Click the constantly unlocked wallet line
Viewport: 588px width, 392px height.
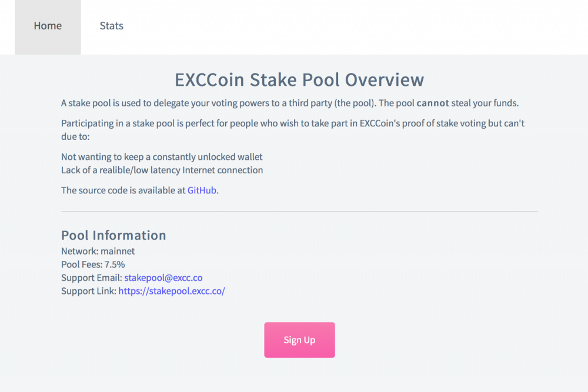(162, 157)
